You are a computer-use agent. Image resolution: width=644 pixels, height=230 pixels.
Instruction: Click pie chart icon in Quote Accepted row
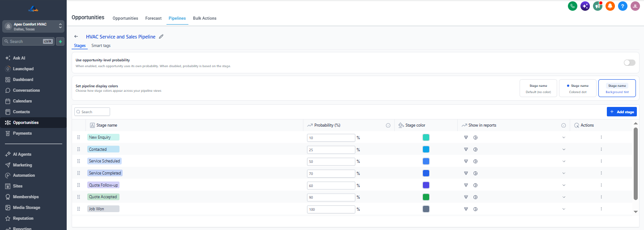(x=475, y=197)
